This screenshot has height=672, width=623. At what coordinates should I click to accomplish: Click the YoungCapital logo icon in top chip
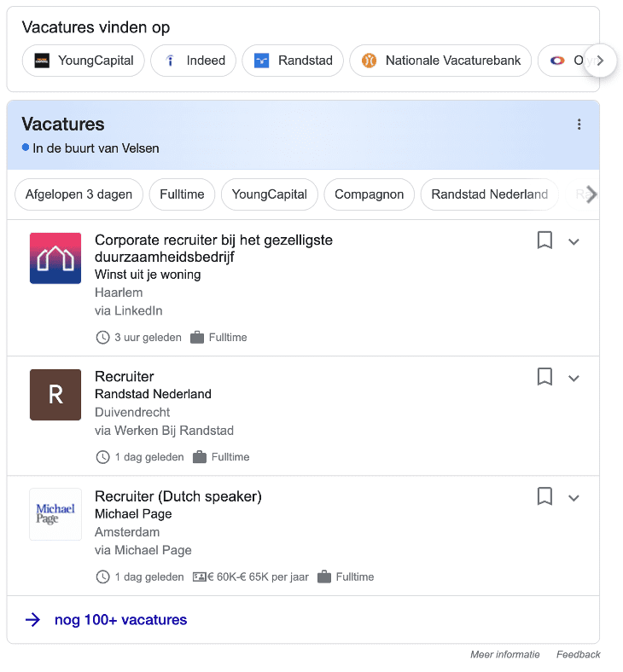[42, 61]
